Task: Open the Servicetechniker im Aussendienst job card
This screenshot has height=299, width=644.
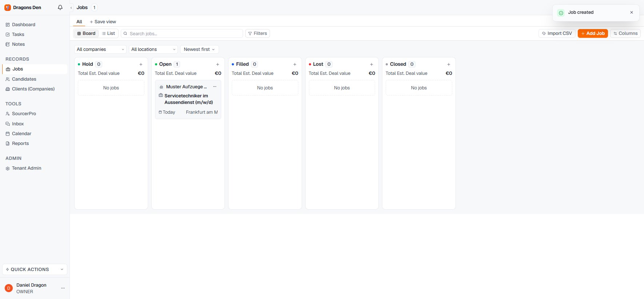Action: click(188, 99)
